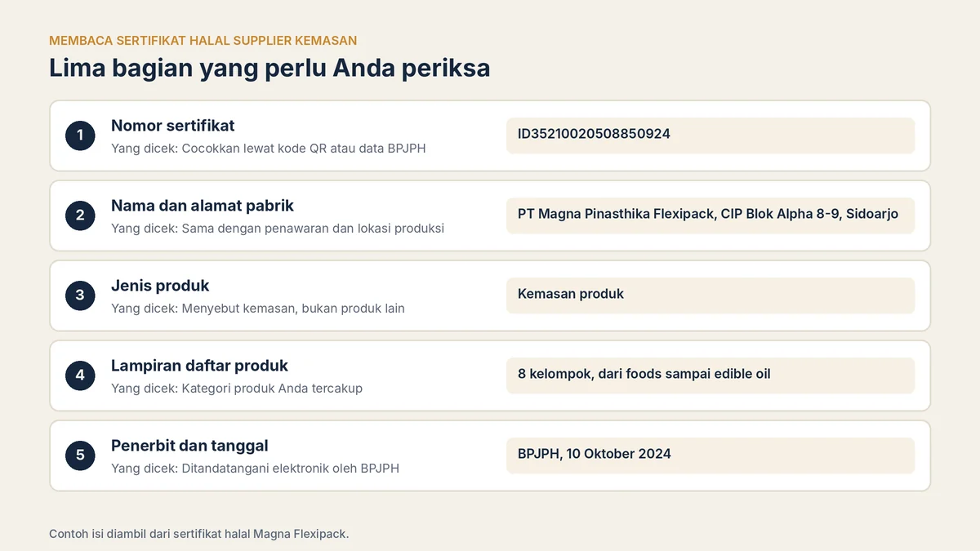Select the 'Penerbit dan tanggal' heading

[x=189, y=446]
